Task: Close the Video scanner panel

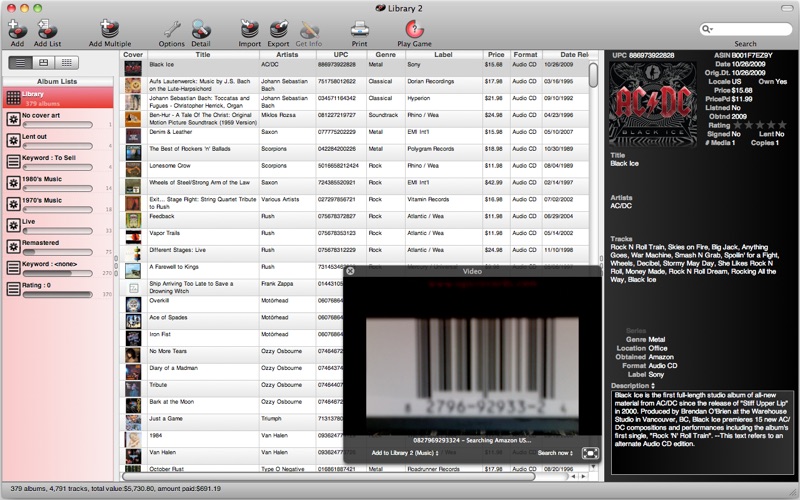Action: point(350,271)
